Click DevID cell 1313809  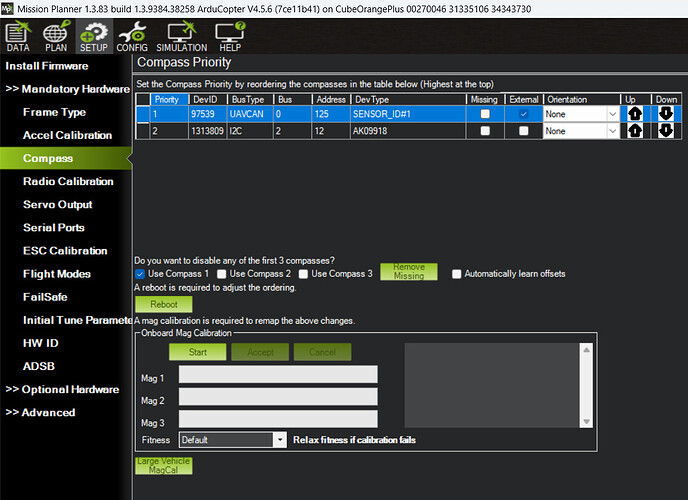208,131
